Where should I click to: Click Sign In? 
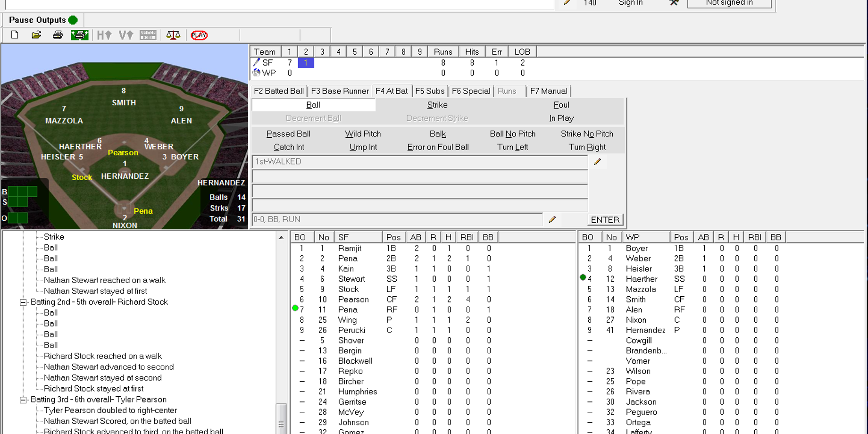(x=631, y=3)
